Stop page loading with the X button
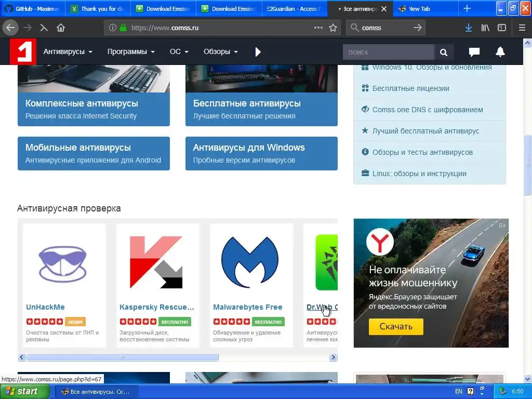Image resolution: width=532 pixels, height=399 pixels. [44, 28]
